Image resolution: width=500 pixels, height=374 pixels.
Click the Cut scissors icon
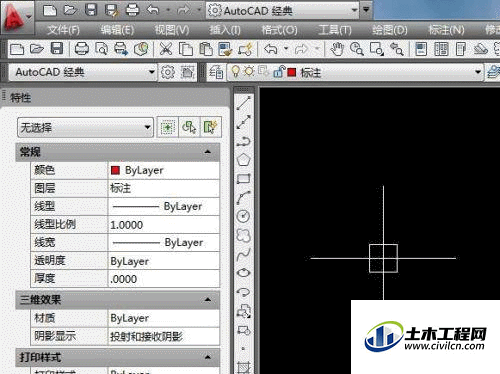pyautogui.click(x=166, y=49)
